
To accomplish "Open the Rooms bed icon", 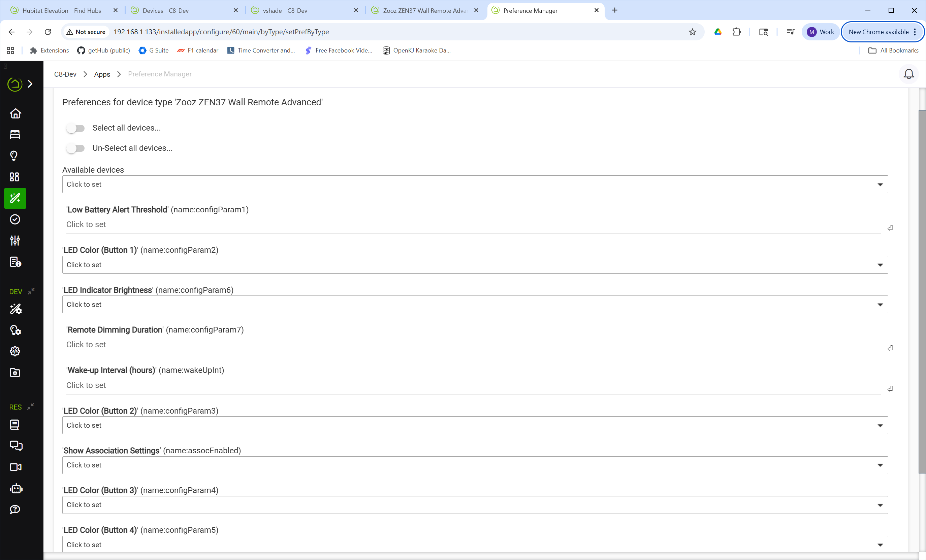I will [x=15, y=135].
